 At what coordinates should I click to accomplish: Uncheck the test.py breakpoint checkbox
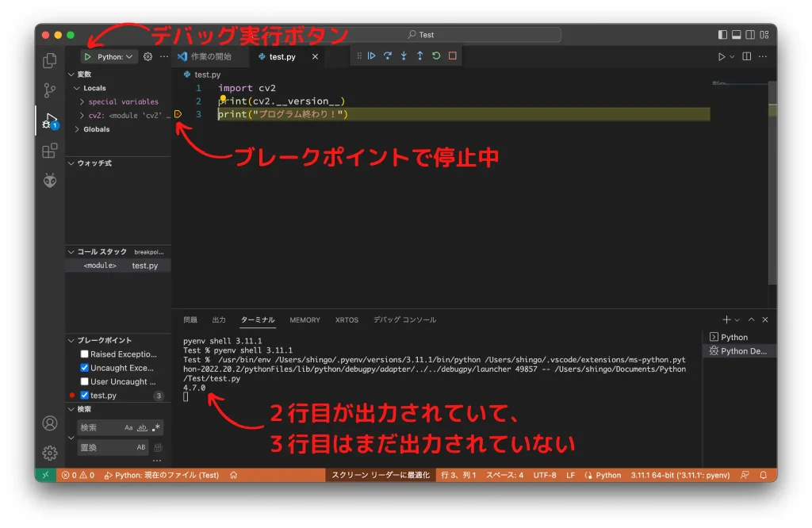tap(85, 395)
